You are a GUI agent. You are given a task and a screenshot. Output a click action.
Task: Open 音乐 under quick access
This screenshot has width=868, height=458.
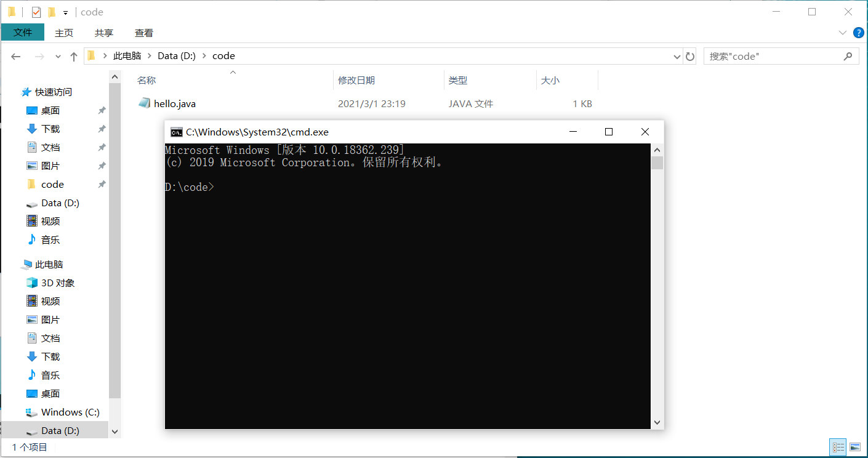(x=50, y=239)
